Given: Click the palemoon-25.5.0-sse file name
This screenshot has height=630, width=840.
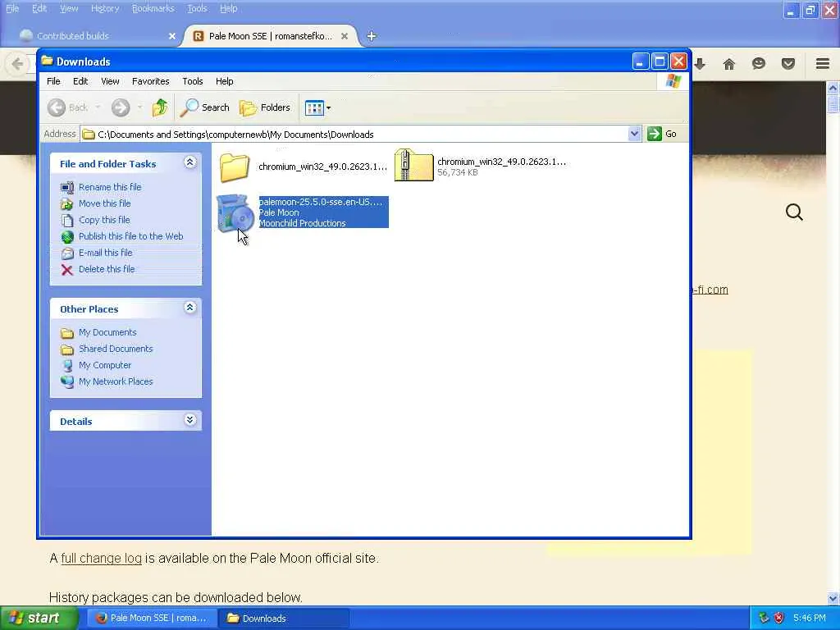Looking at the screenshot, I should 321,202.
